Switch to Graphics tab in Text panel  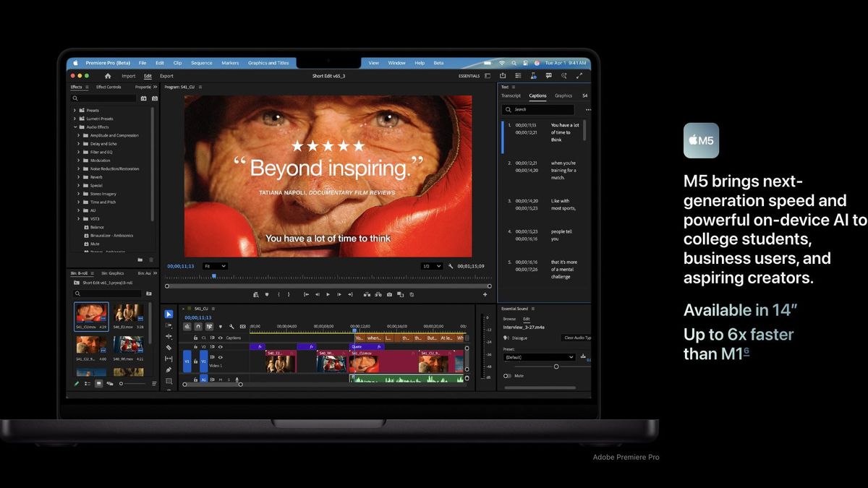(x=563, y=95)
